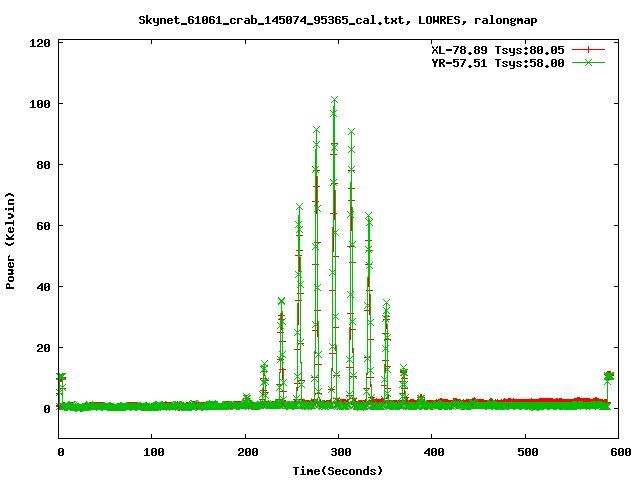Screen dimensions: 640x480
Task: Click the red line sample in legend
Action: point(589,49)
